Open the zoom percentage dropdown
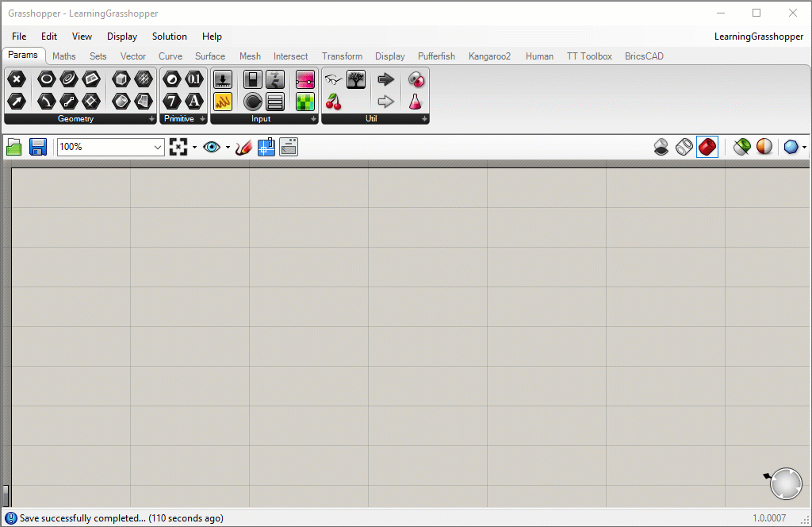 coord(157,147)
